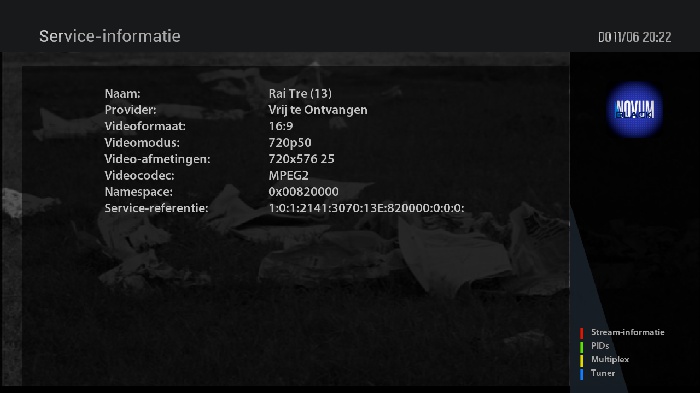Click the yellow Multiplex color key
700x393 pixels.
coord(581,360)
